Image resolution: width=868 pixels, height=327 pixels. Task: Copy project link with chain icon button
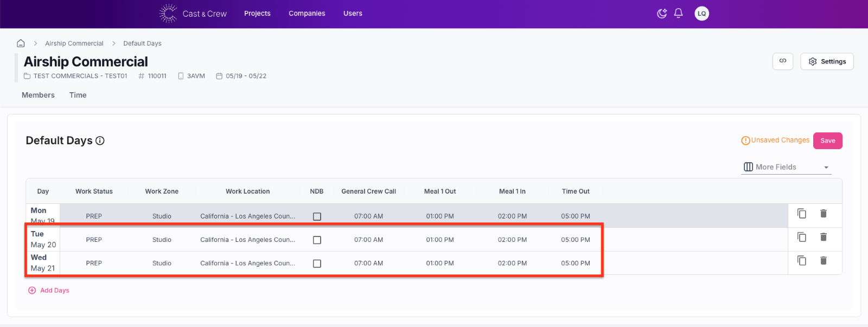coord(783,61)
